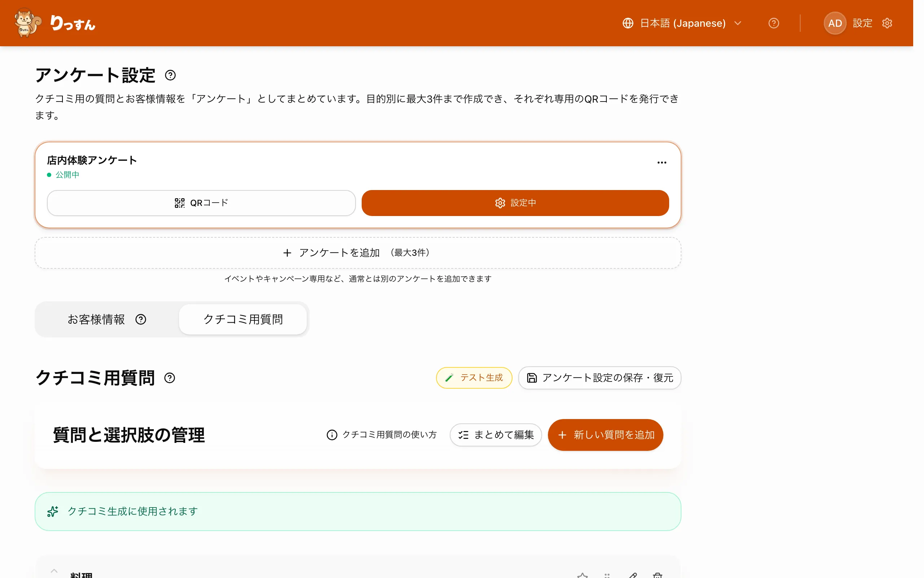This screenshot has height=578, width=924.
Task: Click the orange 設定中 button
Action: (515, 203)
